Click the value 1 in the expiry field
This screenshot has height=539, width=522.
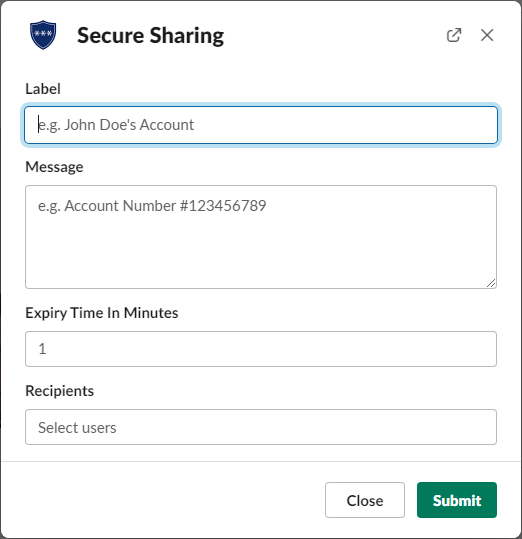coord(42,349)
